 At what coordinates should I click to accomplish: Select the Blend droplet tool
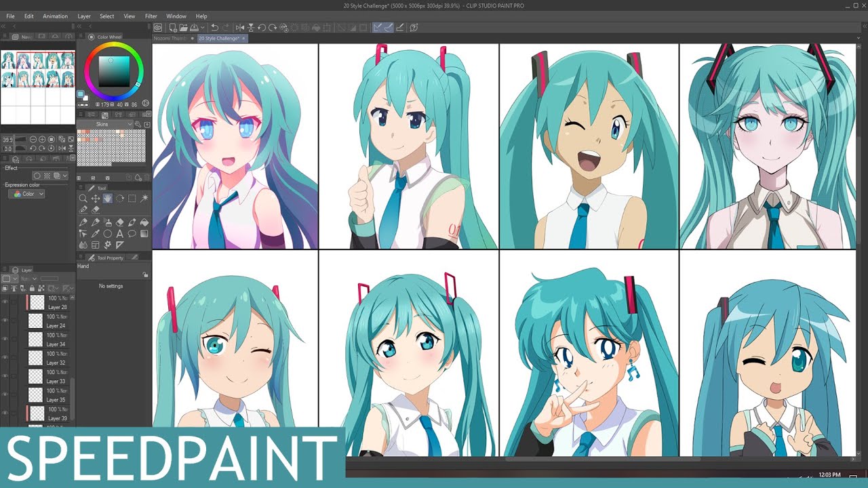(x=83, y=245)
